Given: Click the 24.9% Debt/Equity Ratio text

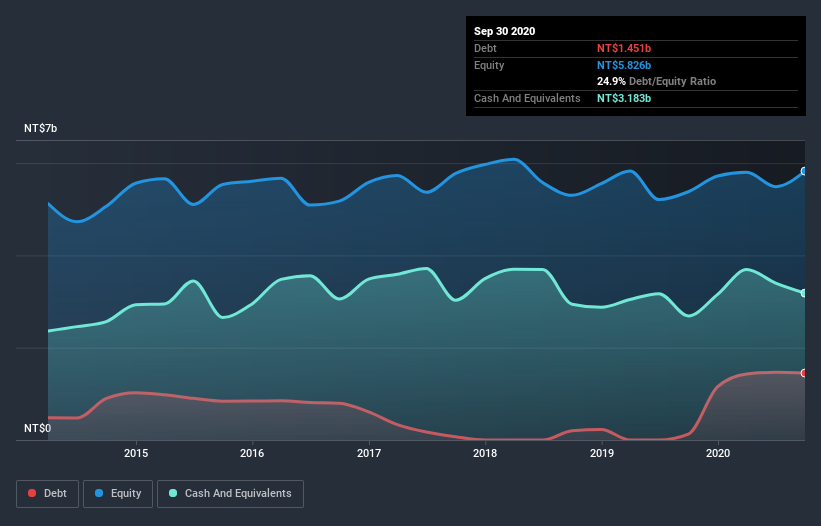Looking at the screenshot, I should pyautogui.click(x=657, y=82).
